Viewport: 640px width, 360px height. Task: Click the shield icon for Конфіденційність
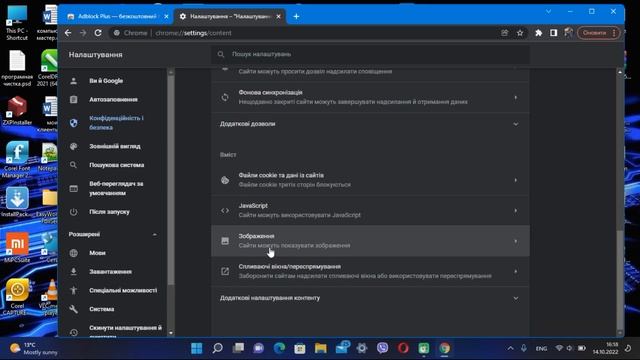click(x=73, y=123)
